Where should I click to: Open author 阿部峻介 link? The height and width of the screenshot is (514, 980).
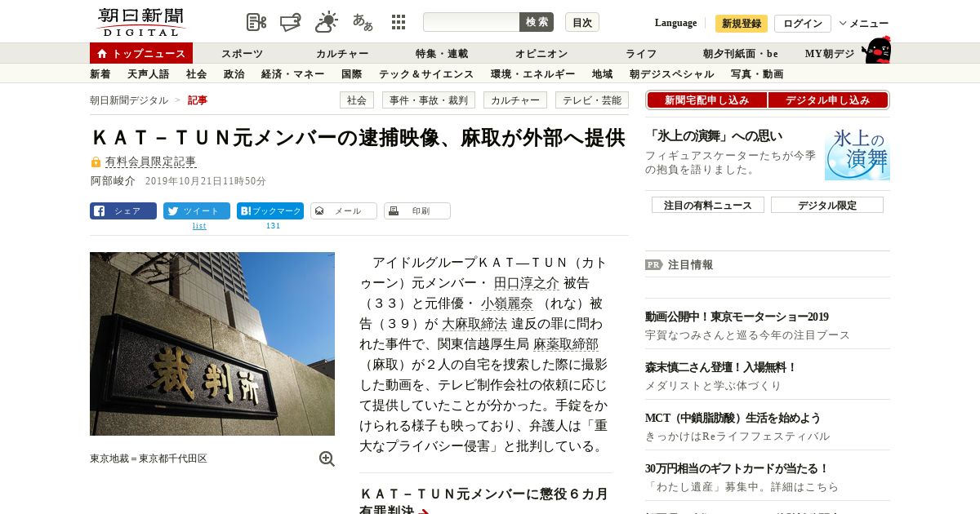(113, 181)
